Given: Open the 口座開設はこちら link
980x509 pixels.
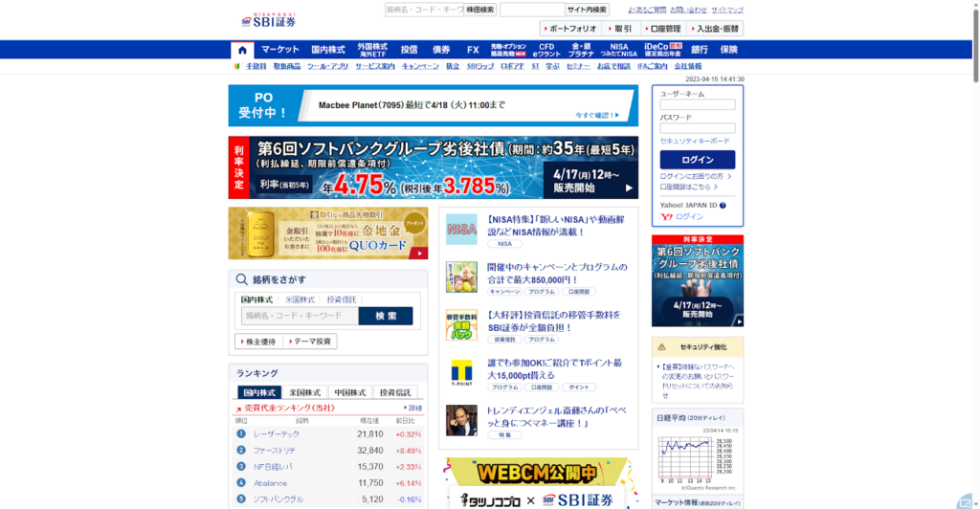Looking at the screenshot, I should 688,187.
